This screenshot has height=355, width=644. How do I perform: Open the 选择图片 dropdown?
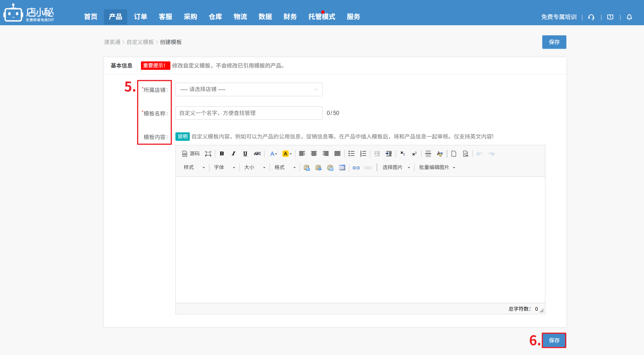[396, 167]
